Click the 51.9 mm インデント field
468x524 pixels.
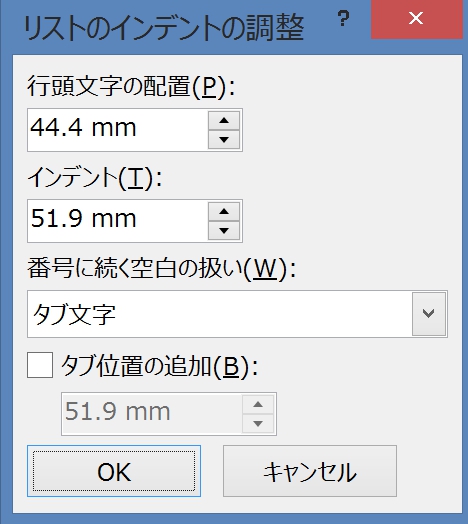[118, 221]
